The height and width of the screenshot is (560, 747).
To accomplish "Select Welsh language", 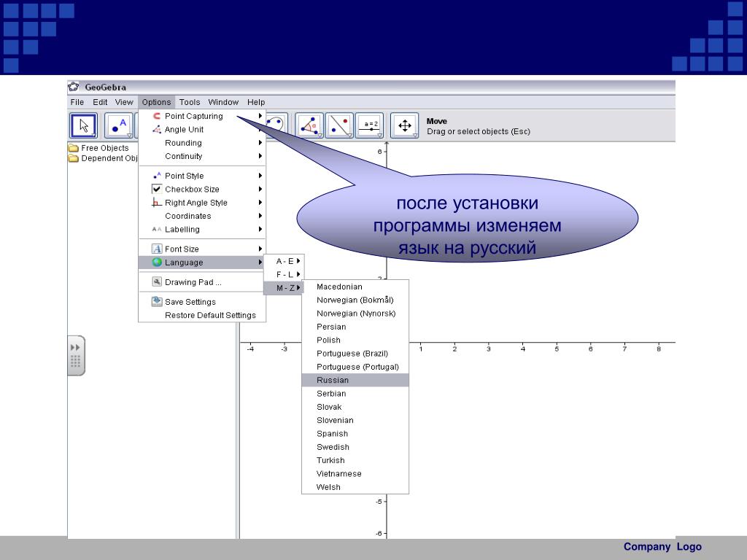I will pos(355,486).
